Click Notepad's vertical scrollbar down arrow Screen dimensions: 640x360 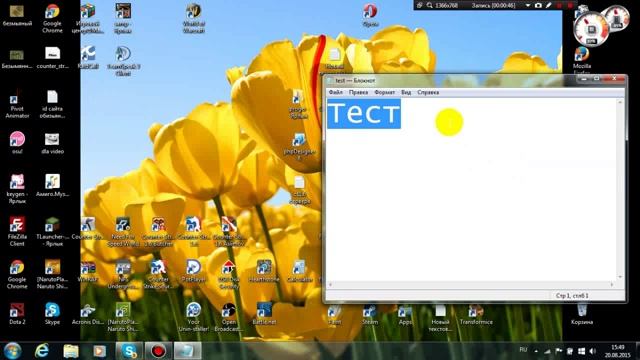620,277
